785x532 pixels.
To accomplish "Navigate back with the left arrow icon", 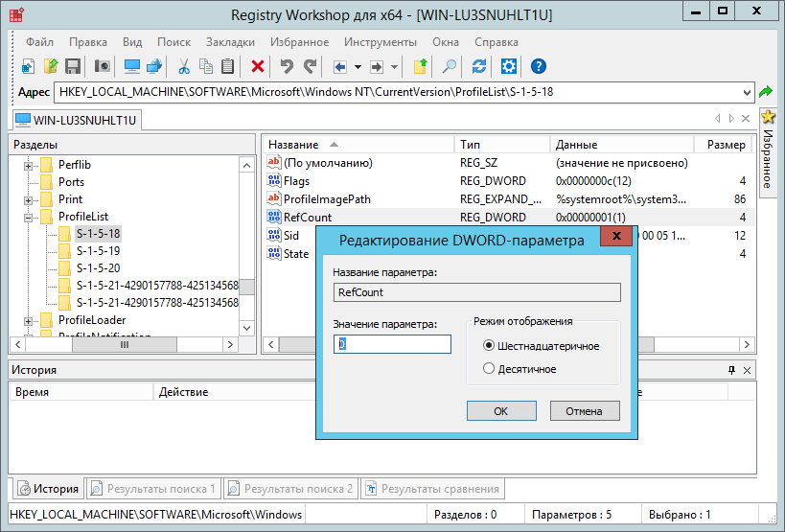I will [x=340, y=66].
